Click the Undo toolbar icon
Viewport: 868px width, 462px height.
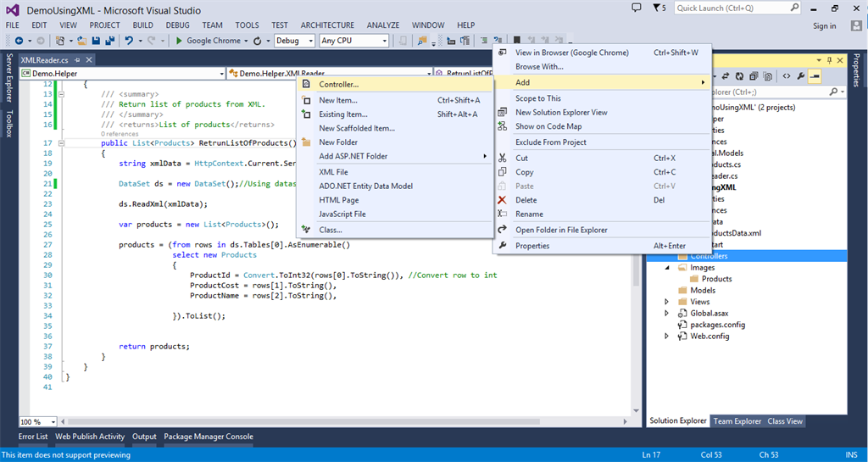(x=129, y=41)
